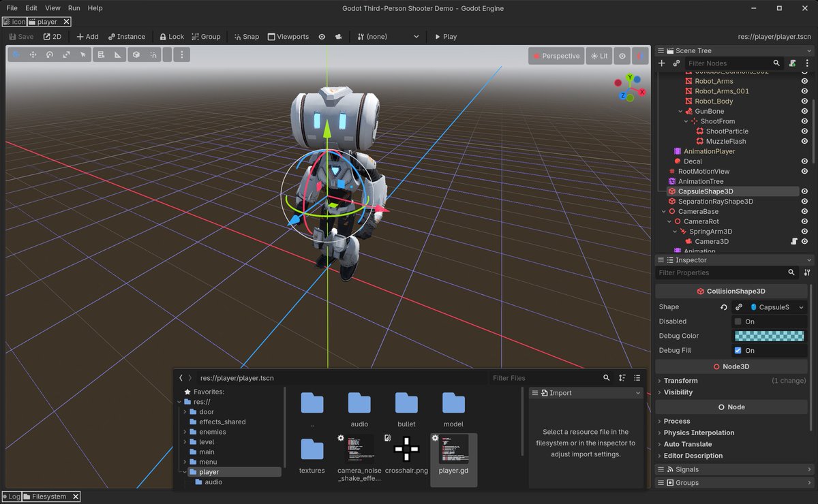
Task: Go back with filesystem left arrow
Action: coord(181,378)
